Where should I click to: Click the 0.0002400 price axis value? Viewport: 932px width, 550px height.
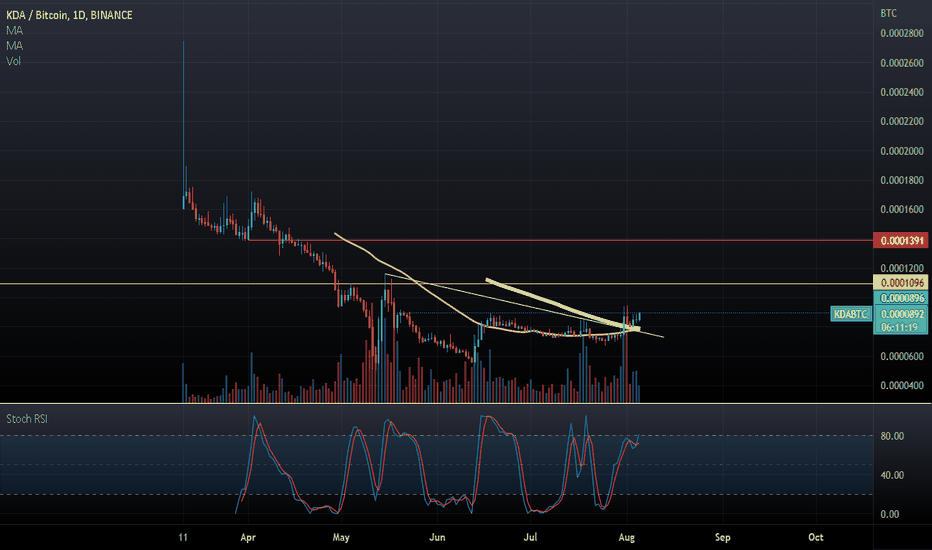[x=902, y=92]
